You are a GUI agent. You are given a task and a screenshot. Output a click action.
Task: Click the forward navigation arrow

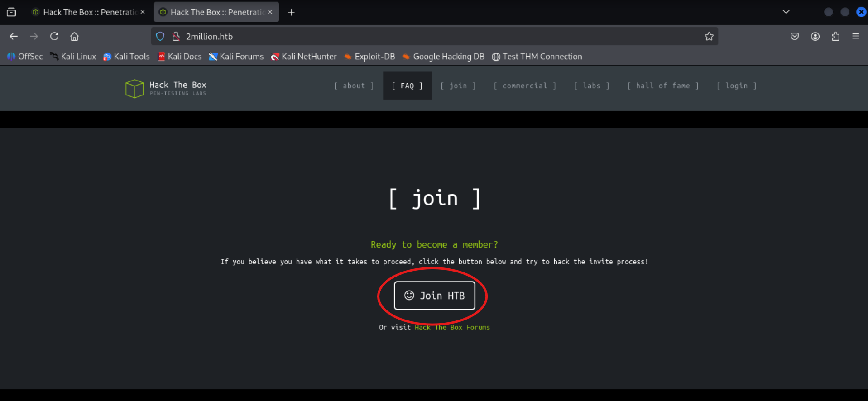(34, 36)
